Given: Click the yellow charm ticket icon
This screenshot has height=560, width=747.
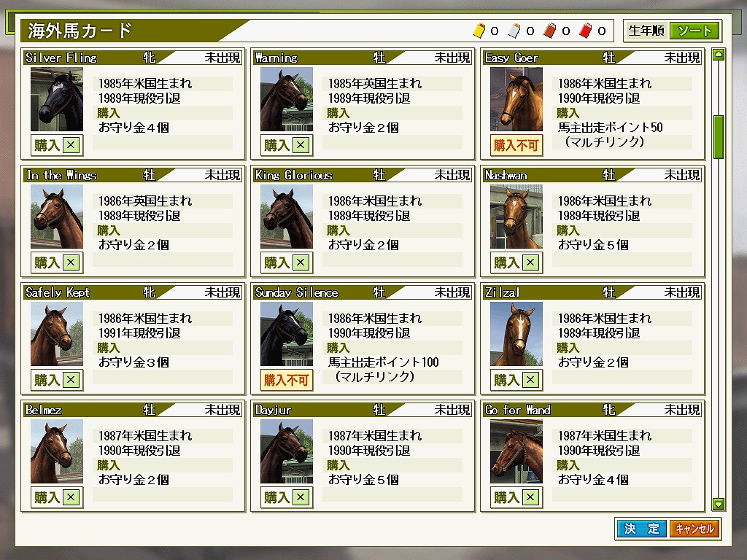Looking at the screenshot, I should [x=479, y=31].
